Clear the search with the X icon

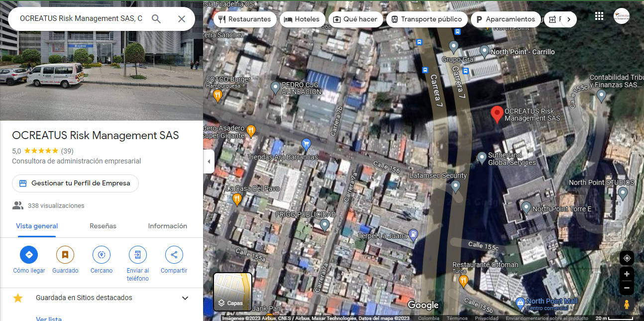pyautogui.click(x=182, y=19)
